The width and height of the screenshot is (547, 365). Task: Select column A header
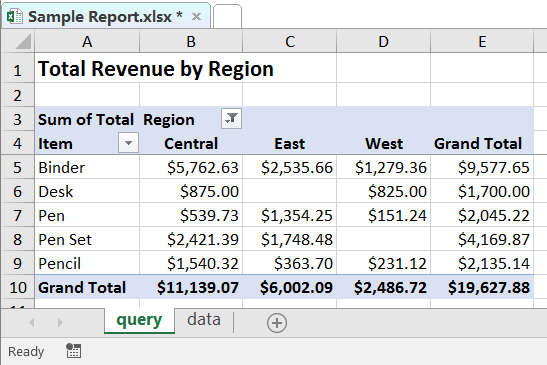87,42
